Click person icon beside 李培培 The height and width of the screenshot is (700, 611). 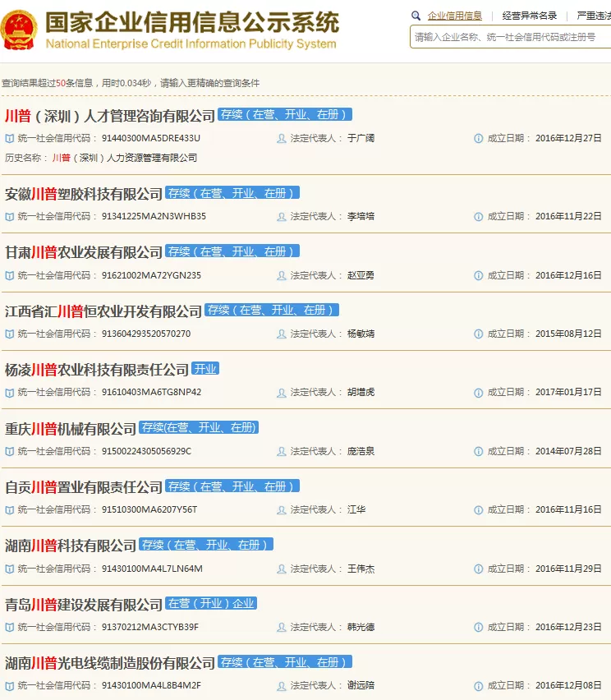[x=282, y=217]
